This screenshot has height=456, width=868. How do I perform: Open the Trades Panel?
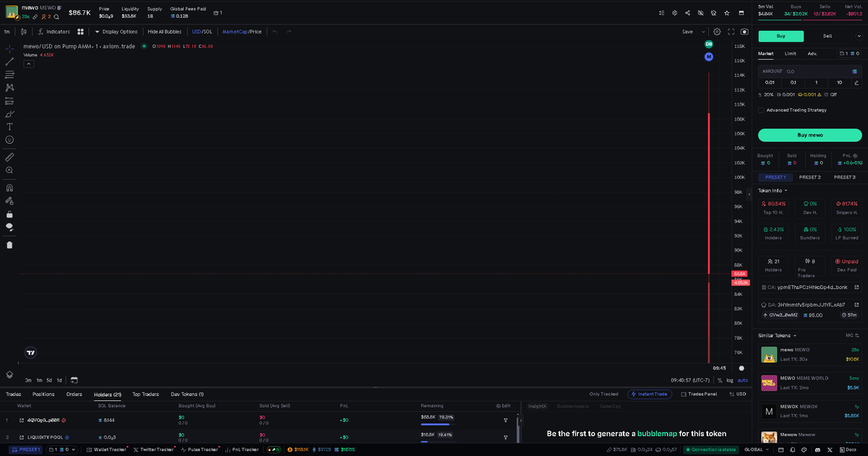[698, 394]
